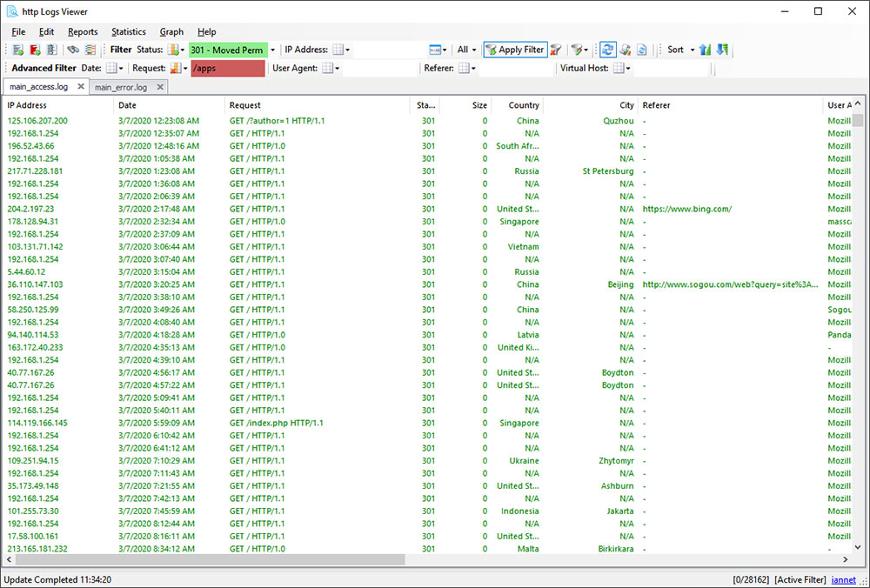Open the Graph menu
870x588 pixels.
171,31
